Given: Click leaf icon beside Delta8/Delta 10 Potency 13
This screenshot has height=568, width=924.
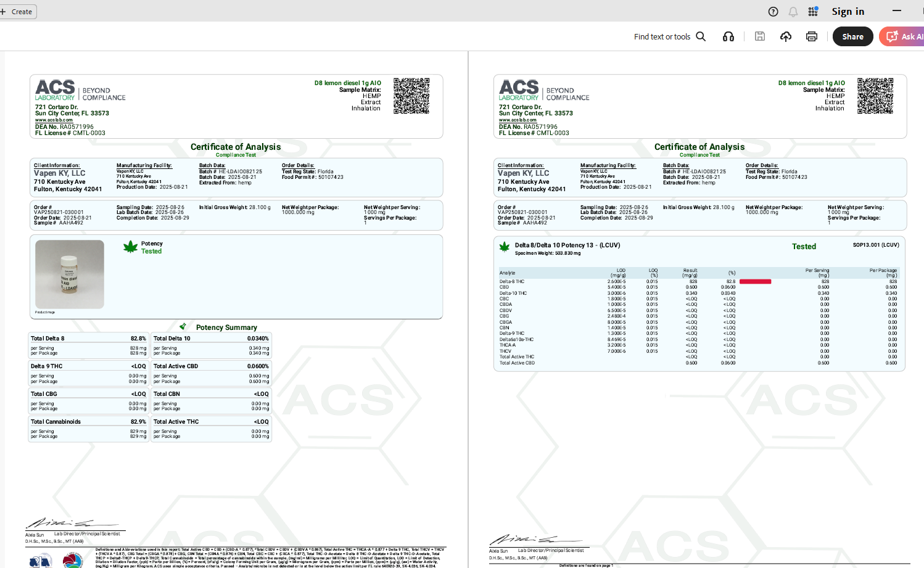Looking at the screenshot, I should [505, 247].
